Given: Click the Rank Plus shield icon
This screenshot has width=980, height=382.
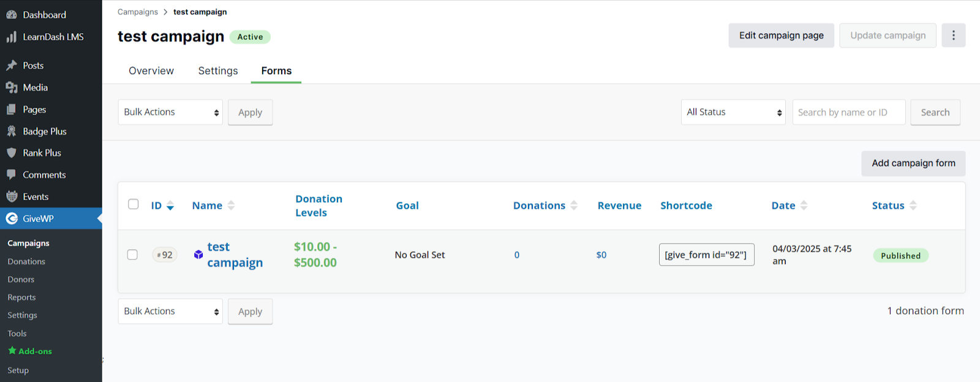Looking at the screenshot, I should click(x=12, y=153).
